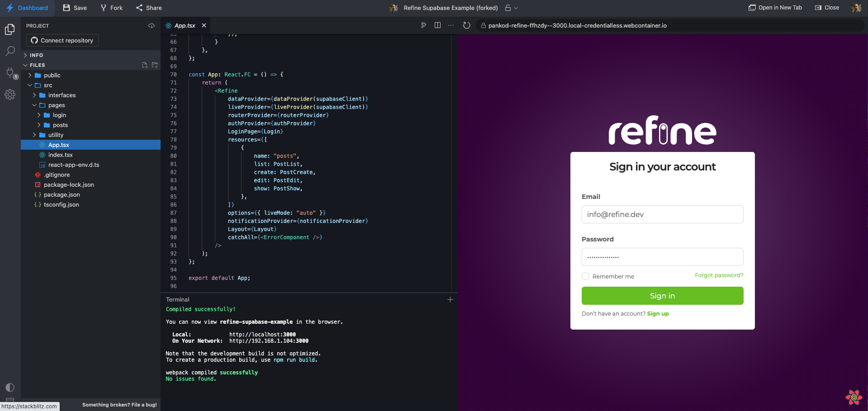Check the Remember me checkbox
Viewport: 868px width, 411px height.
(x=585, y=276)
